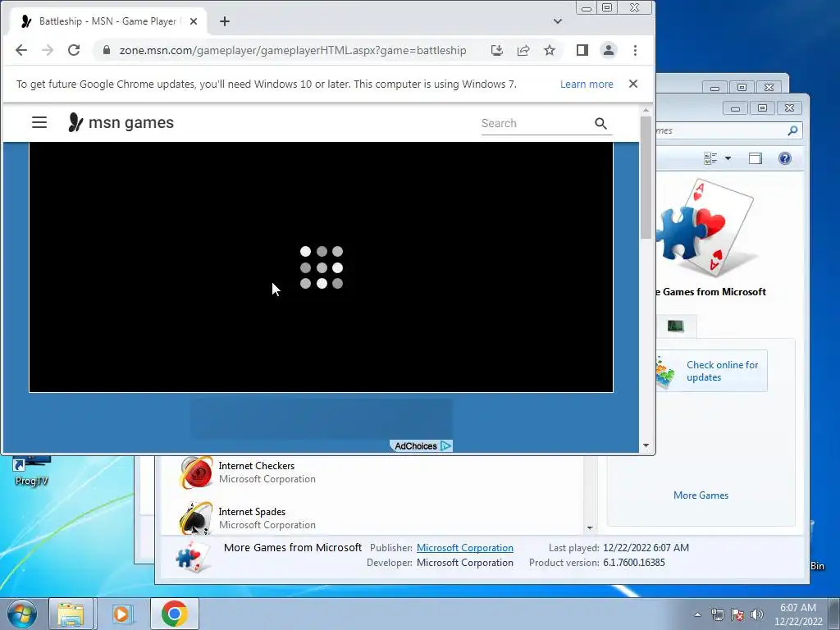Screen dimensions: 840x630
Task: Open Microsoft Corporation publisher link
Action: coord(465,548)
